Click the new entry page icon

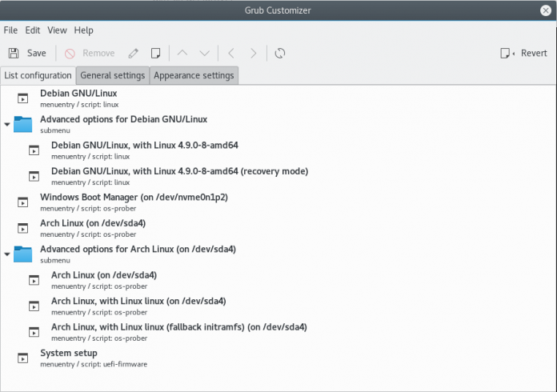pyautogui.click(x=155, y=54)
